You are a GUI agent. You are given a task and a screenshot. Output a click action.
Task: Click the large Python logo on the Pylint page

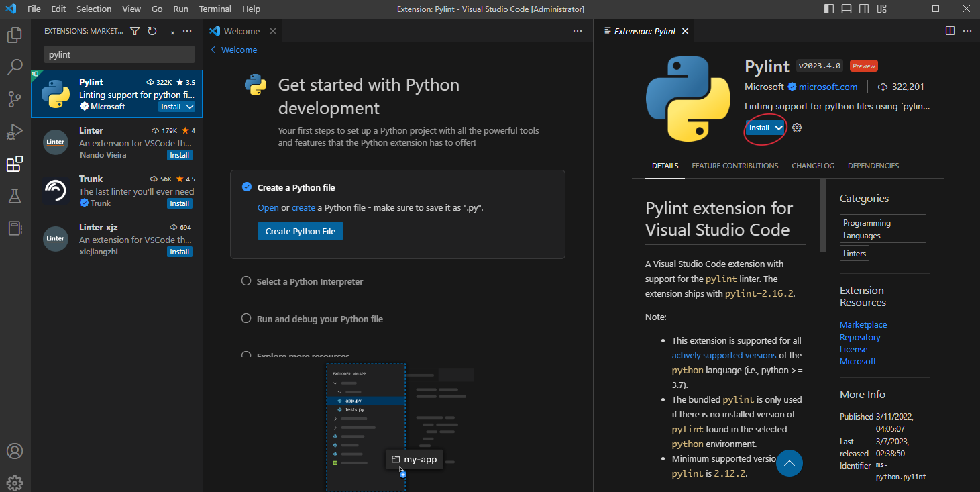688,98
